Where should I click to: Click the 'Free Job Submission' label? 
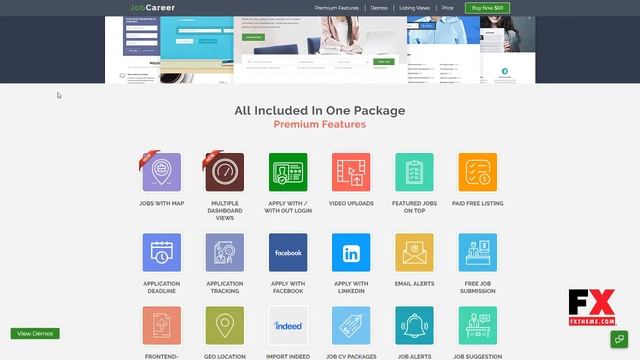click(x=478, y=287)
